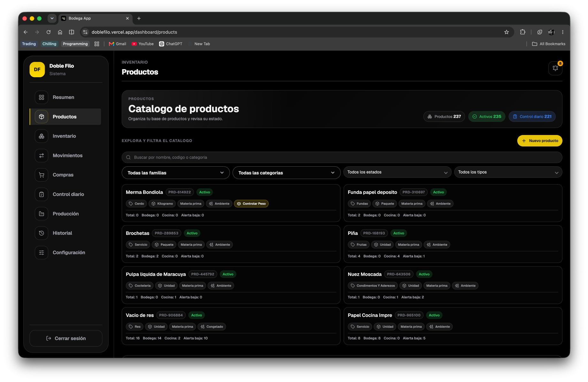Click Nuevo producto button
The width and height of the screenshot is (588, 382).
(539, 141)
